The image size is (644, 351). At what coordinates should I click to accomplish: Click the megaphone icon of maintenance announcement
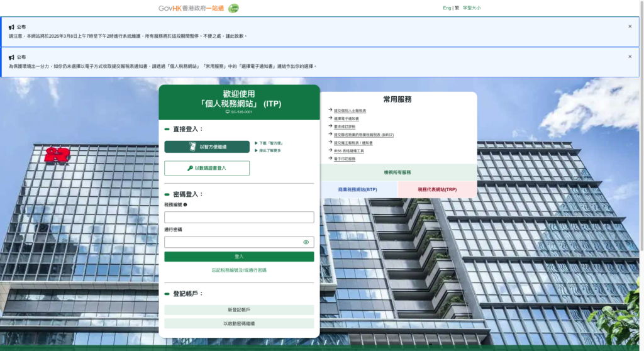11,27
